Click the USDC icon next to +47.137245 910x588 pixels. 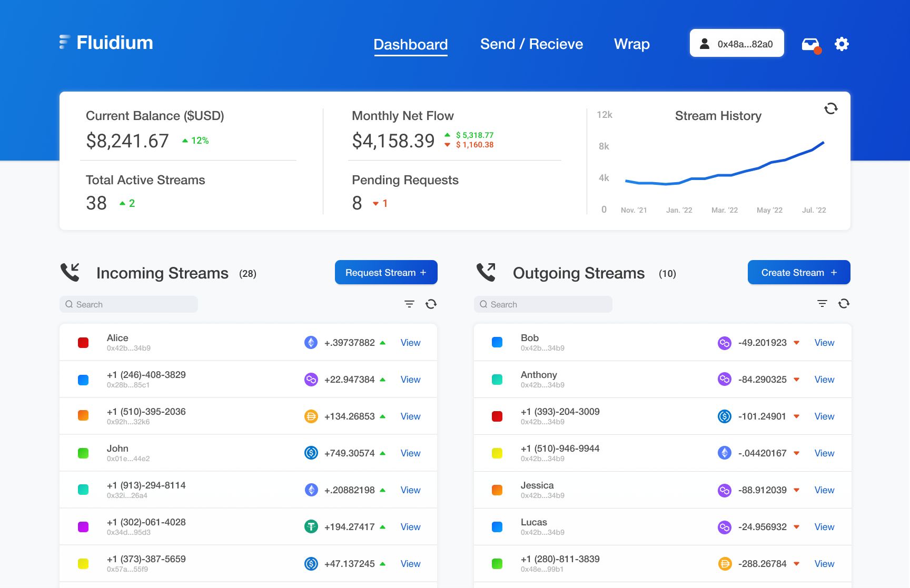311,564
